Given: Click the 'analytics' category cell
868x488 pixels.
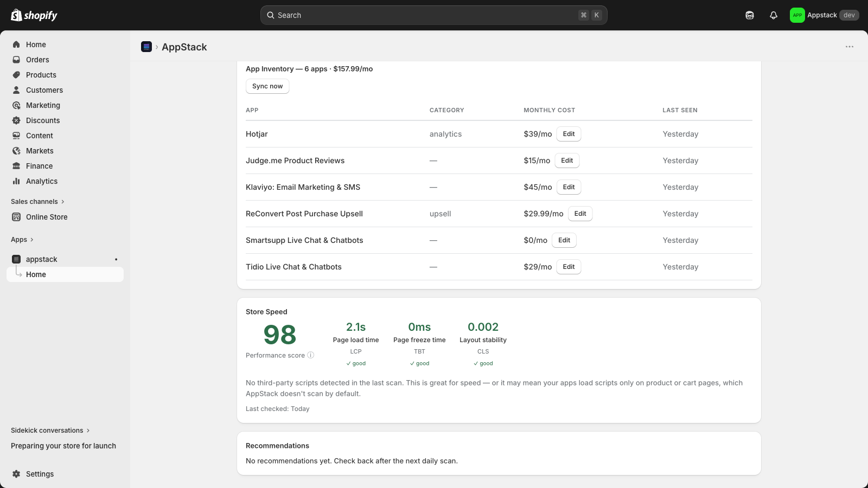Looking at the screenshot, I should (x=446, y=134).
